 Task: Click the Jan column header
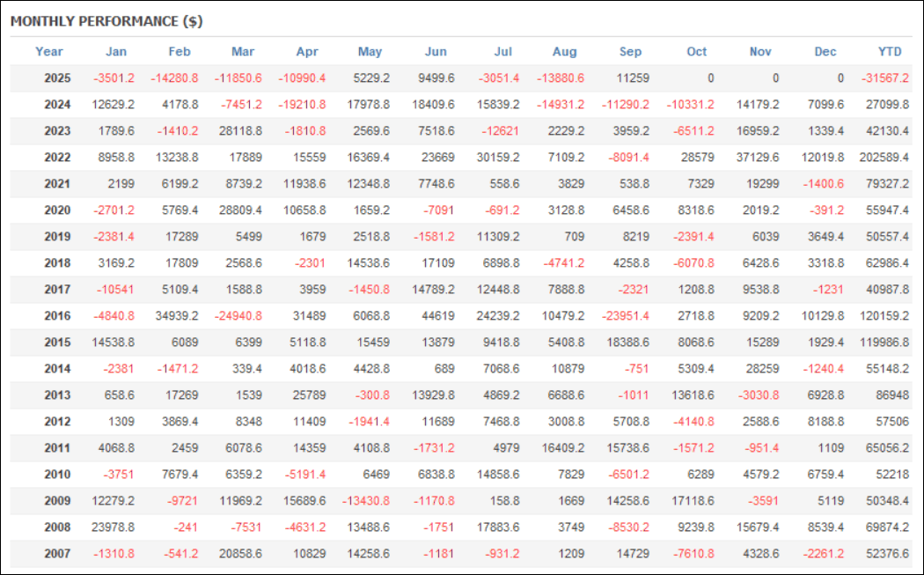[115, 51]
